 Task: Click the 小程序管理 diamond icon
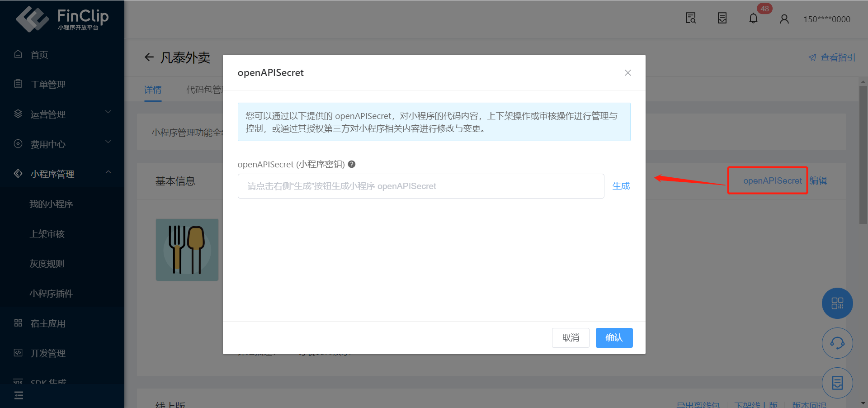click(x=18, y=174)
